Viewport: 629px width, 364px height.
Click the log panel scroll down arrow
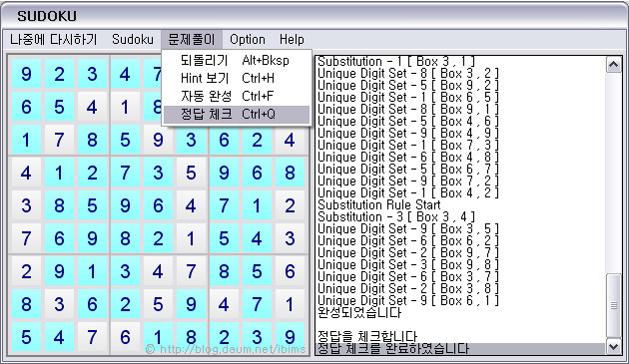point(614,346)
